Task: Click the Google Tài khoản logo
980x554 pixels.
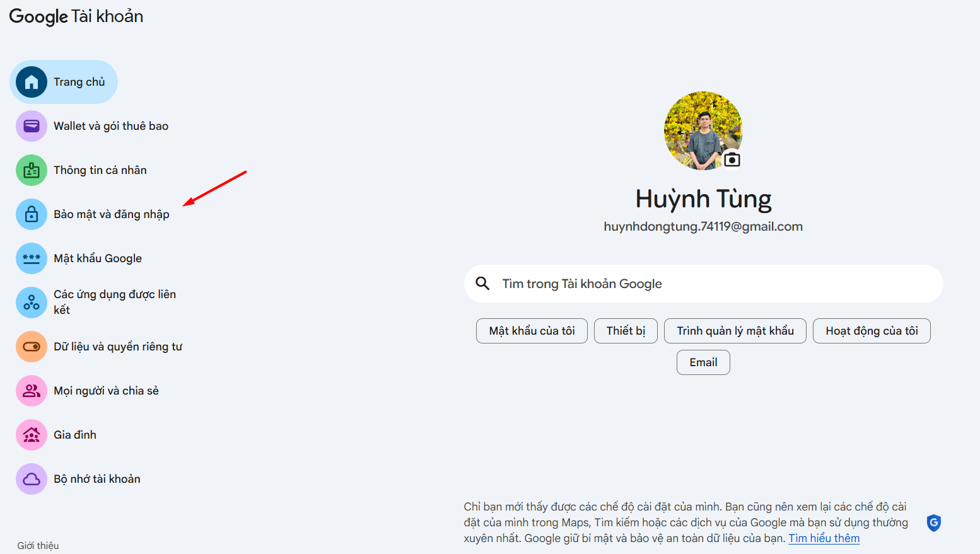Action: (76, 16)
